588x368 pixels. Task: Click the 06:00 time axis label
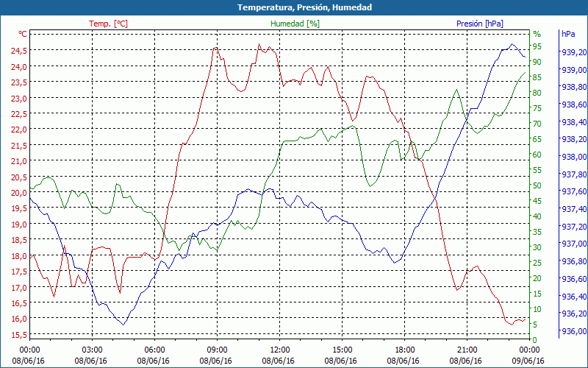pos(154,350)
